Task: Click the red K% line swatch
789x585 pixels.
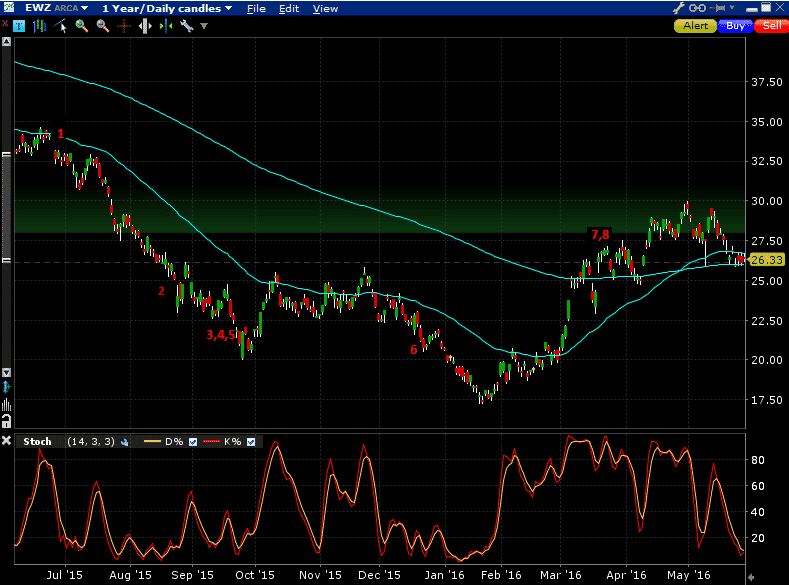Action: click(211, 442)
